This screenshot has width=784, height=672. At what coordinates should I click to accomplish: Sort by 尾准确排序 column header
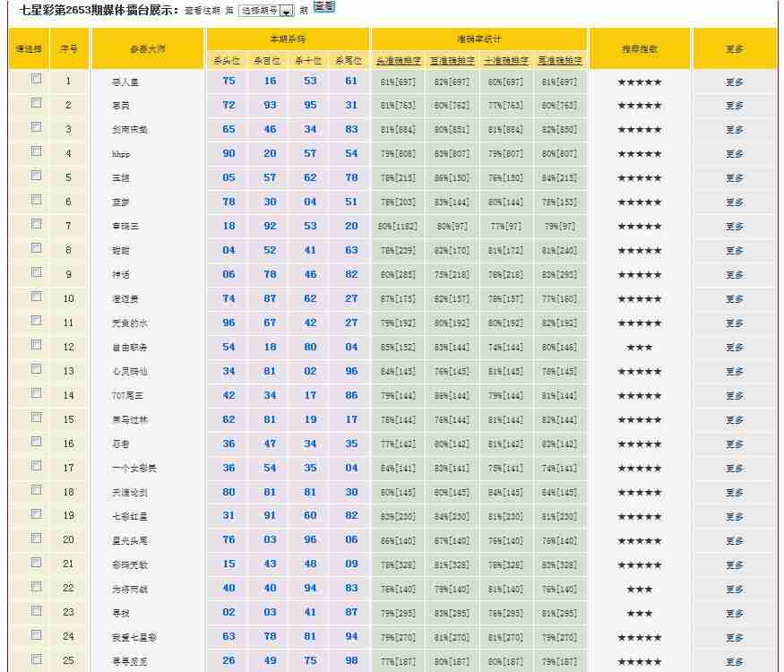pyautogui.click(x=559, y=61)
